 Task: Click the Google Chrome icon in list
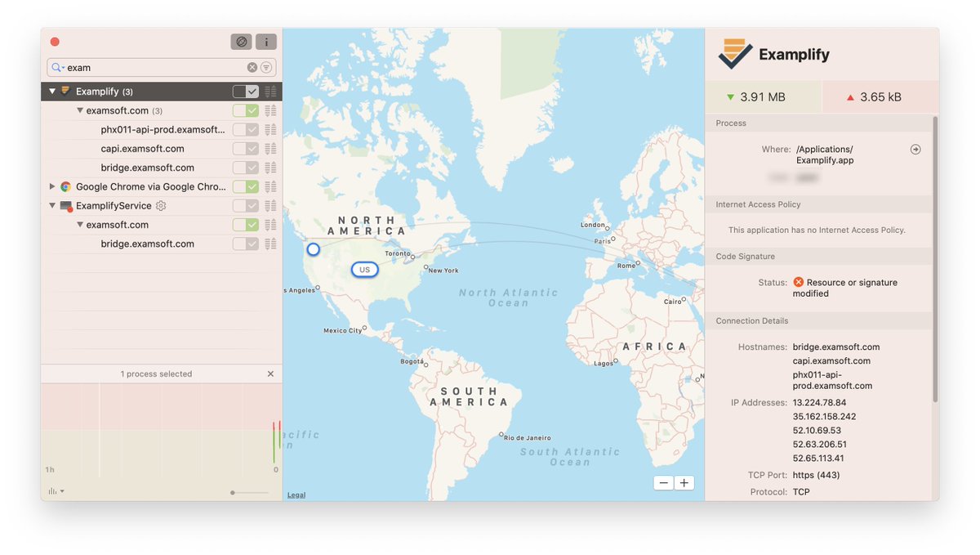click(x=65, y=186)
